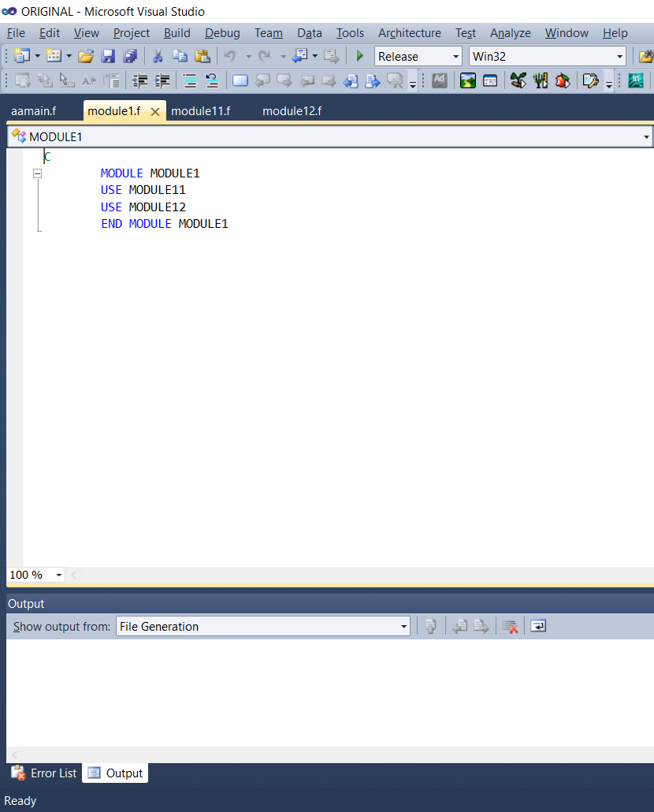Save all open documents
This screenshot has height=812, width=654.
pos(130,56)
